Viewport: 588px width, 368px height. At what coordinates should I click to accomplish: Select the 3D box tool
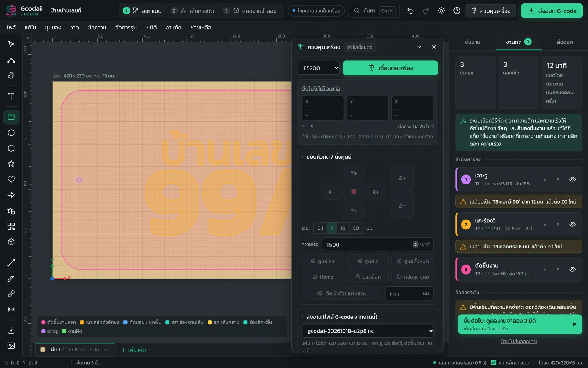[x=11, y=242]
